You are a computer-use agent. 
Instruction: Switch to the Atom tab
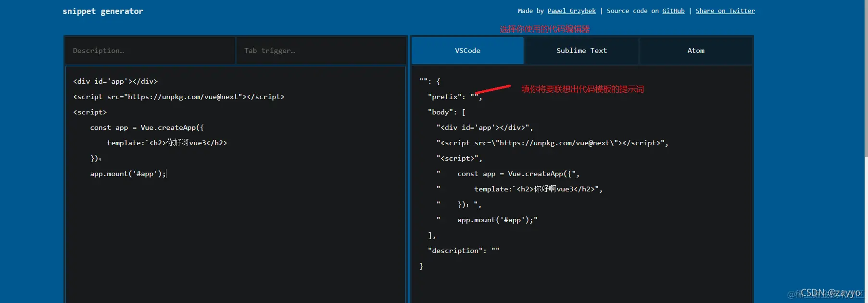point(696,50)
